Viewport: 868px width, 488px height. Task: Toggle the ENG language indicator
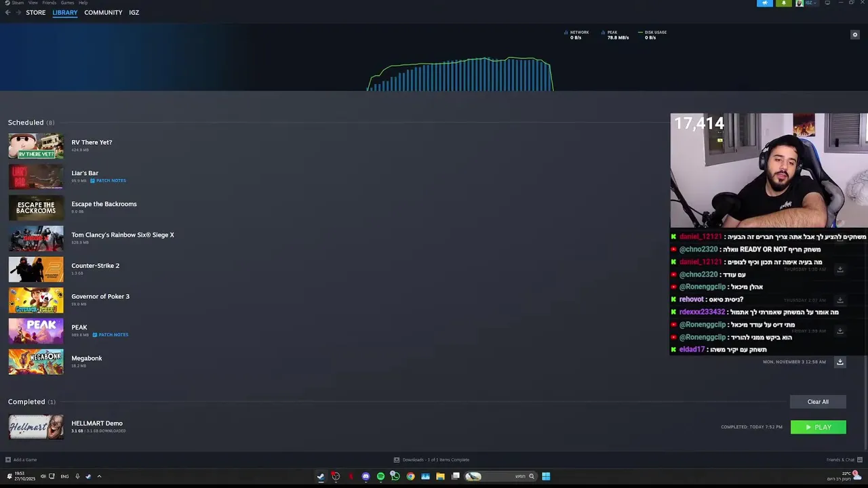(64, 476)
